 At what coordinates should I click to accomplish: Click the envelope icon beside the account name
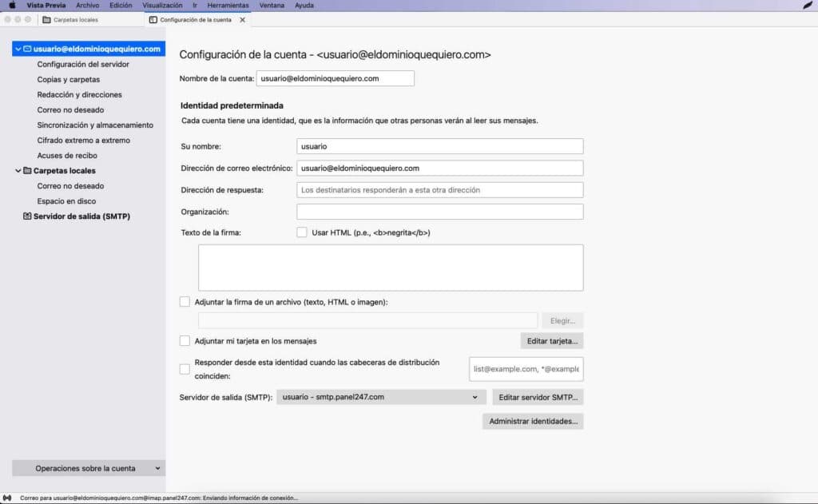[x=27, y=49]
